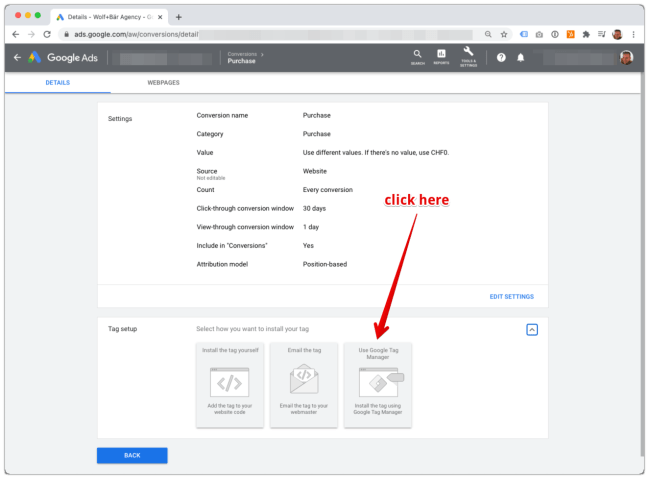Open the Chrome three-dot menu
The image size is (649, 479).
(x=634, y=34)
